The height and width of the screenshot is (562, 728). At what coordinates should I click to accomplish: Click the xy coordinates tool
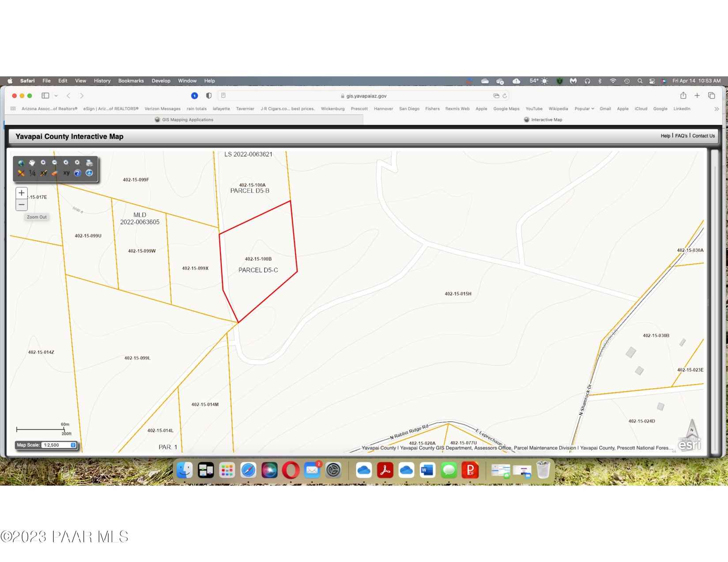coord(66,173)
